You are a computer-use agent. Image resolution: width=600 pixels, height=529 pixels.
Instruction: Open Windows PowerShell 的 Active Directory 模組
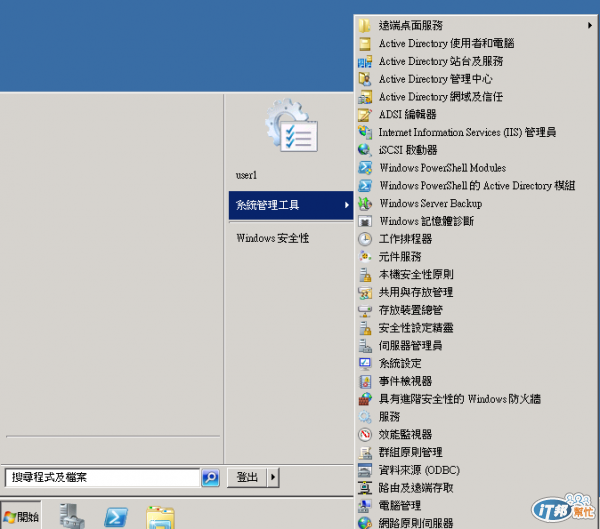click(476, 186)
